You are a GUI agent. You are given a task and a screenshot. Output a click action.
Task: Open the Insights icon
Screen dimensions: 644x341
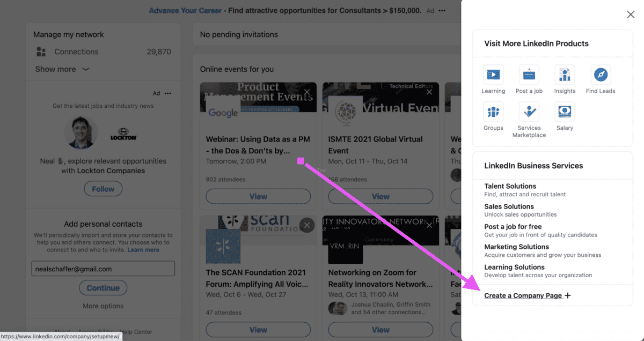coord(565,75)
